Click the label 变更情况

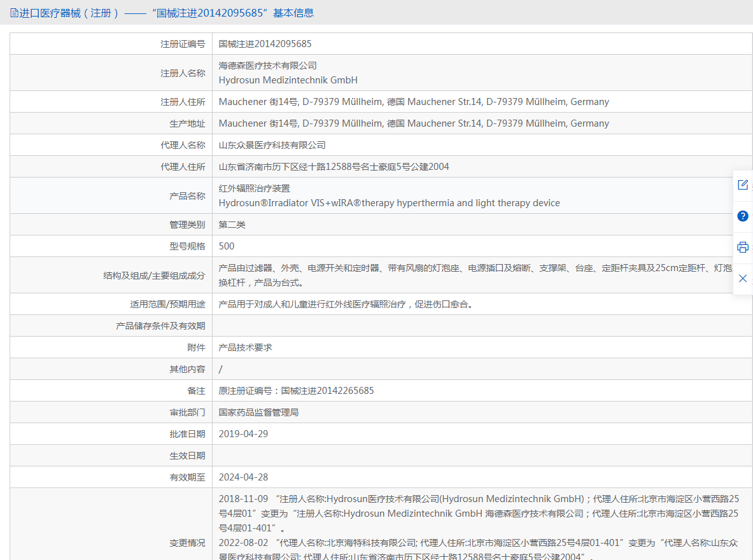tap(187, 543)
